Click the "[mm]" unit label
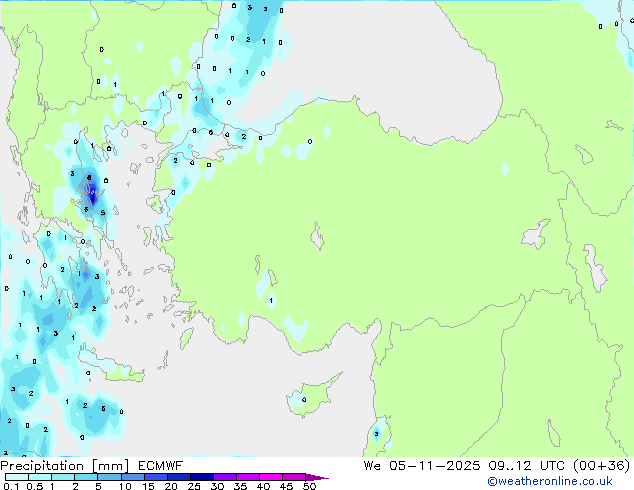Screen dimensions: 634x490 (110, 466)
